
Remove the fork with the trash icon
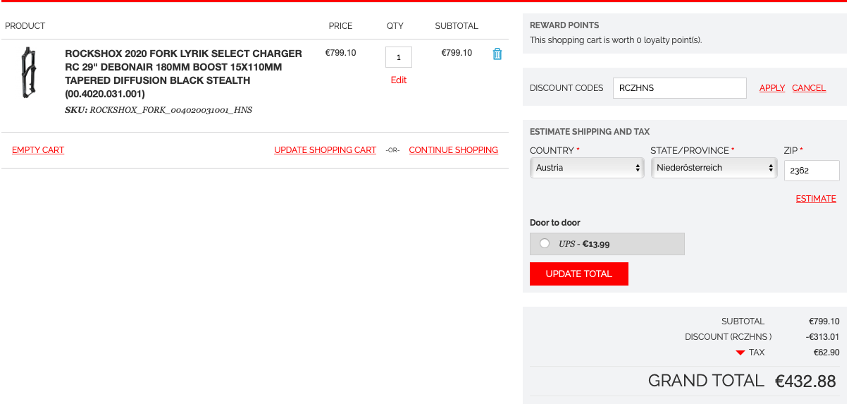click(497, 54)
